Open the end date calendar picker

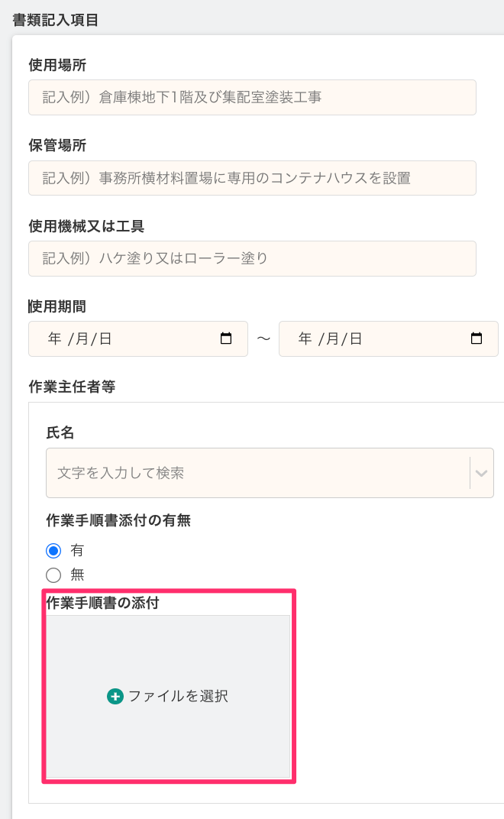click(477, 339)
